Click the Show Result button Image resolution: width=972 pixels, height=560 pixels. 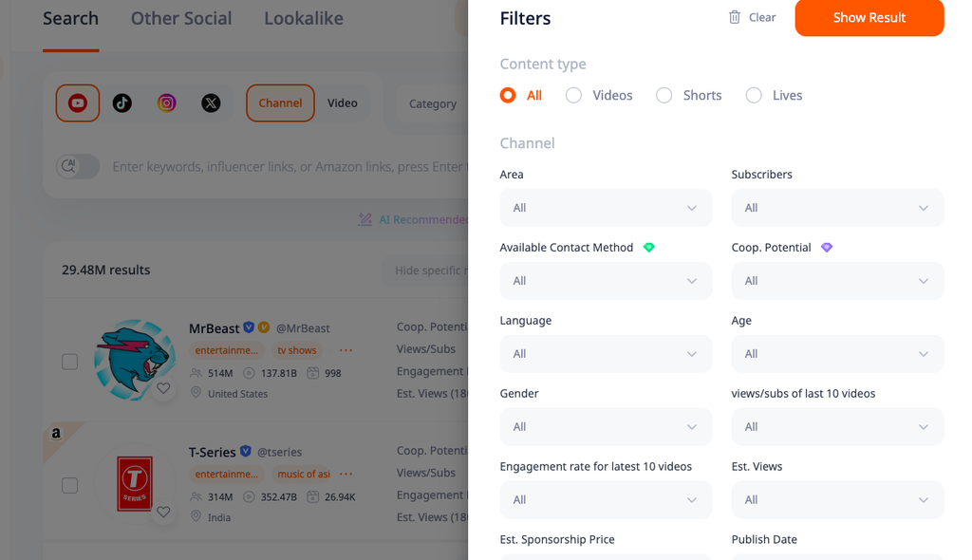869,17
